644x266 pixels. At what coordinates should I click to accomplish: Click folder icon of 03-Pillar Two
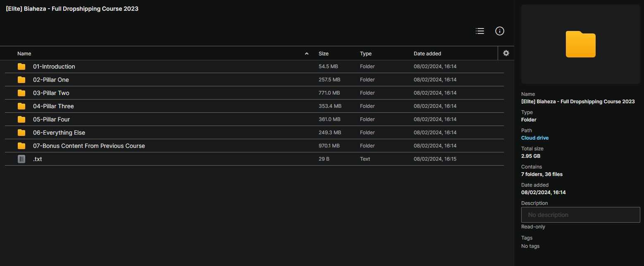click(21, 93)
